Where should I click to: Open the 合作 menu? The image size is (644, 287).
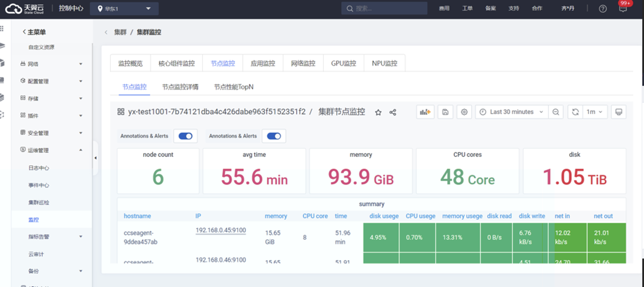pos(537,9)
